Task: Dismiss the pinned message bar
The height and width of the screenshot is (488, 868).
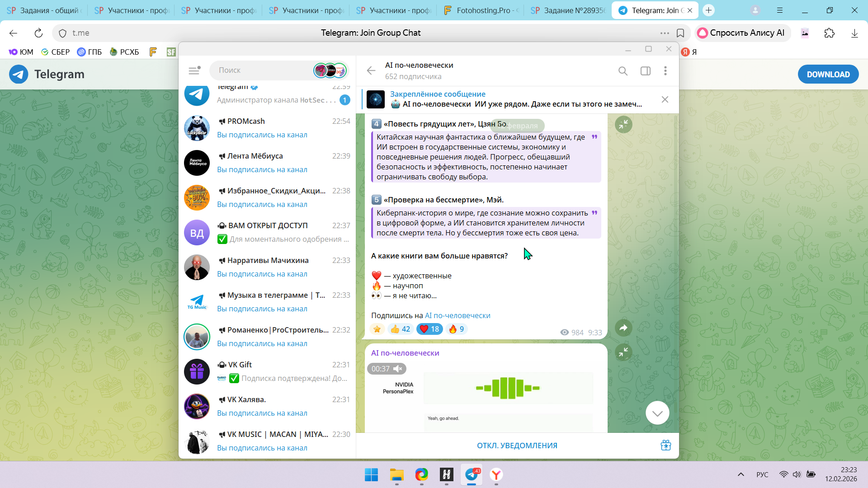Action: click(665, 99)
